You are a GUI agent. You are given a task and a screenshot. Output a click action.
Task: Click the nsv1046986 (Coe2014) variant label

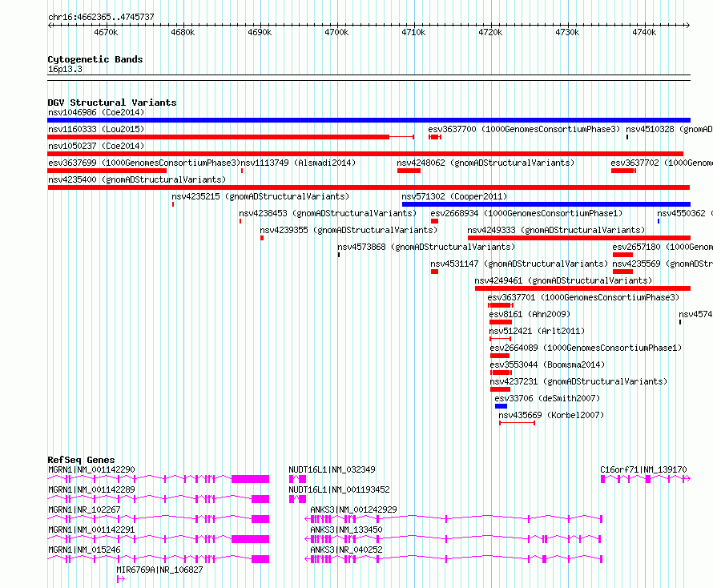click(x=96, y=112)
